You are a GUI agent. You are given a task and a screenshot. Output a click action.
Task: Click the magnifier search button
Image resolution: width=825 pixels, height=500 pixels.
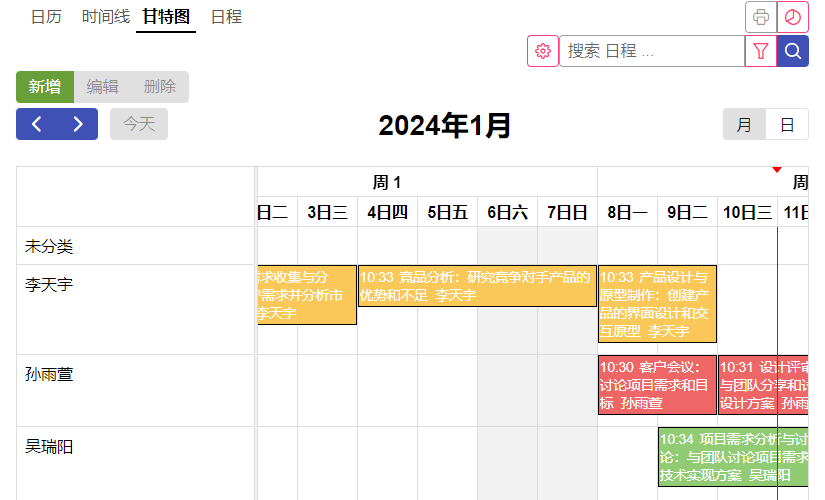pos(792,51)
